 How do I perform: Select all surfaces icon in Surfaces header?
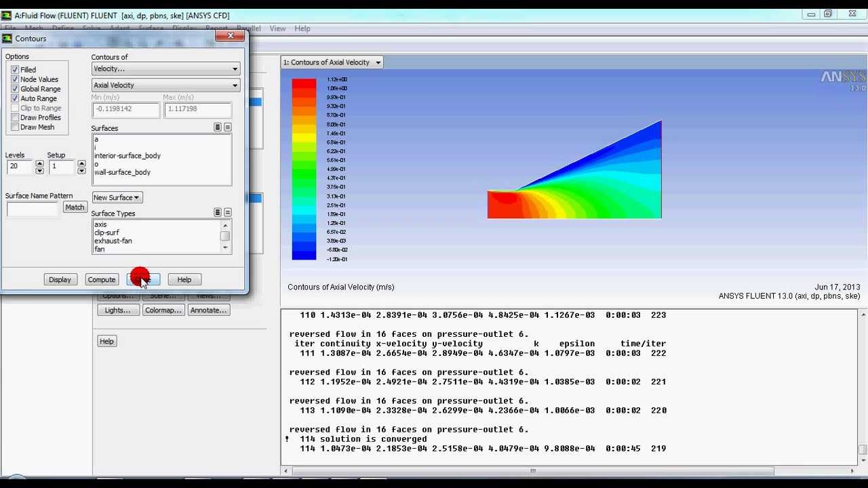point(218,127)
